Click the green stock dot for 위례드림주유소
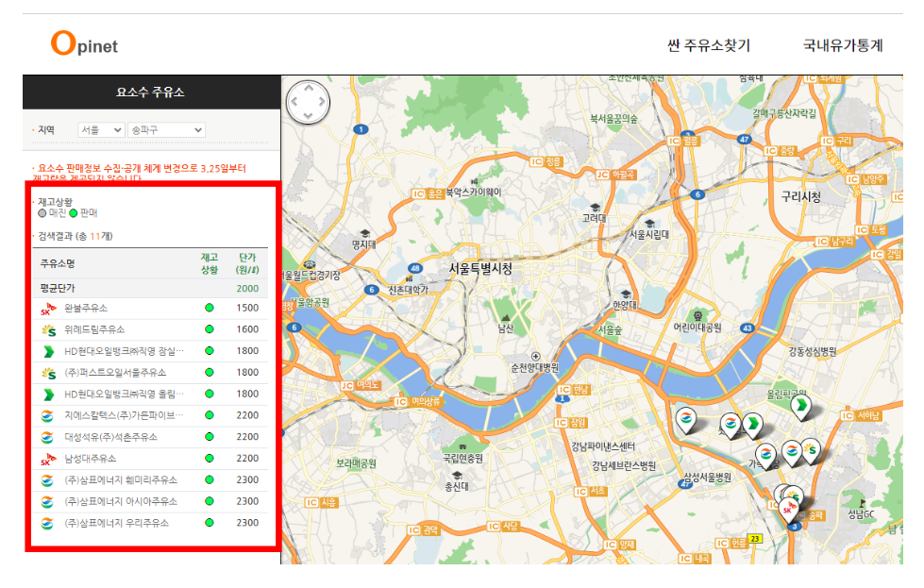This screenshot has height=588, width=924. click(210, 329)
